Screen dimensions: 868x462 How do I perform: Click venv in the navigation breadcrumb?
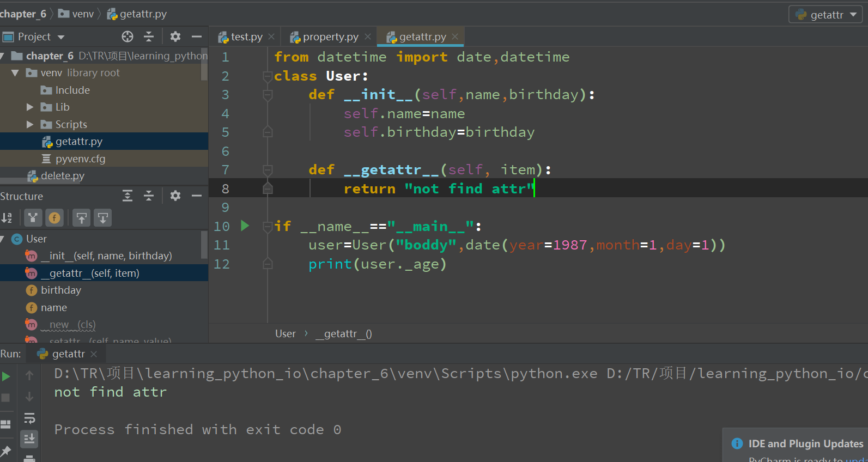(76, 14)
